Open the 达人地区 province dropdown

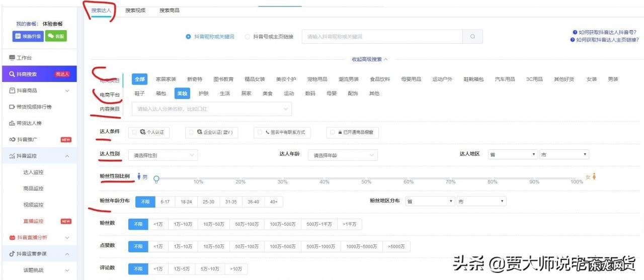coord(513,155)
